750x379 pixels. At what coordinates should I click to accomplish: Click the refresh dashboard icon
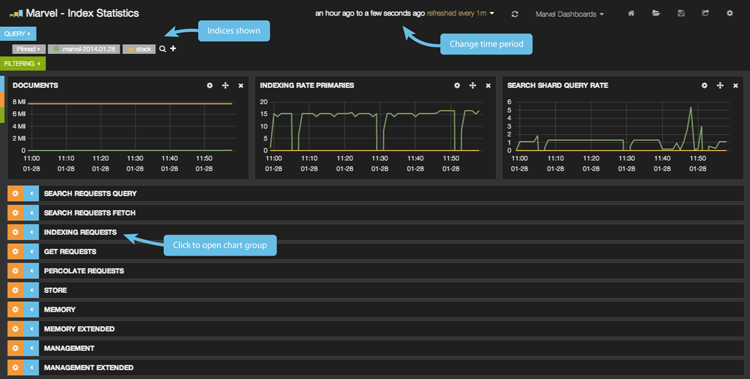pos(515,14)
